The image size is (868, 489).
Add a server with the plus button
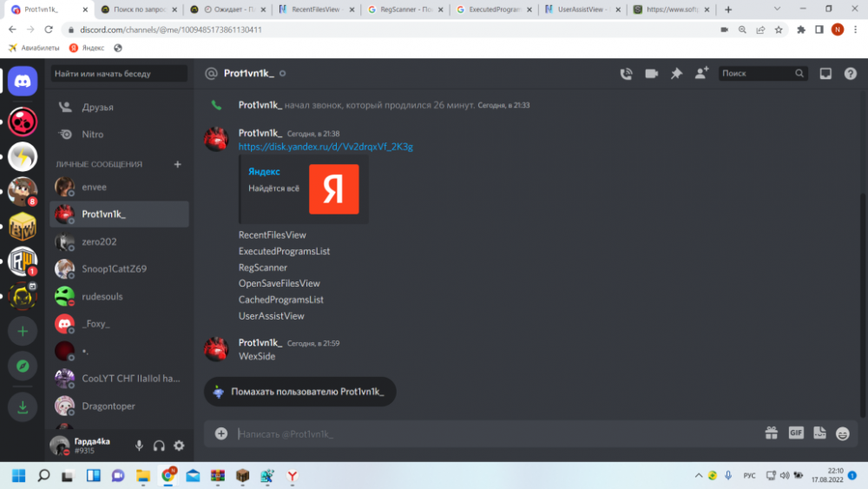pyautogui.click(x=23, y=331)
